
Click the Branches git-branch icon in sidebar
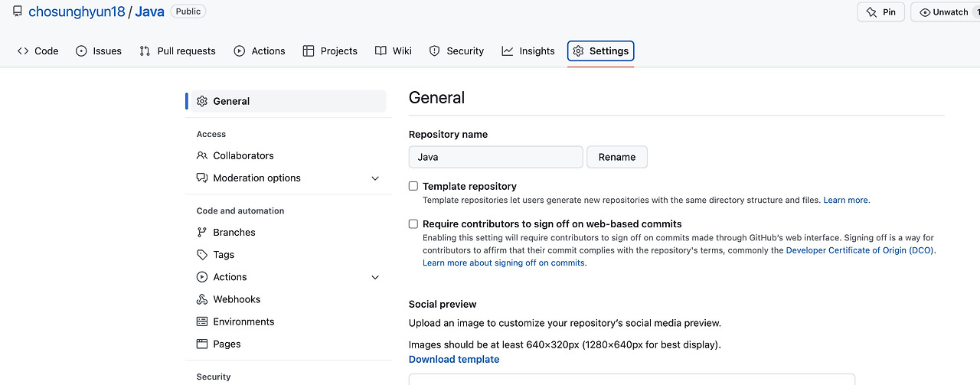click(202, 232)
